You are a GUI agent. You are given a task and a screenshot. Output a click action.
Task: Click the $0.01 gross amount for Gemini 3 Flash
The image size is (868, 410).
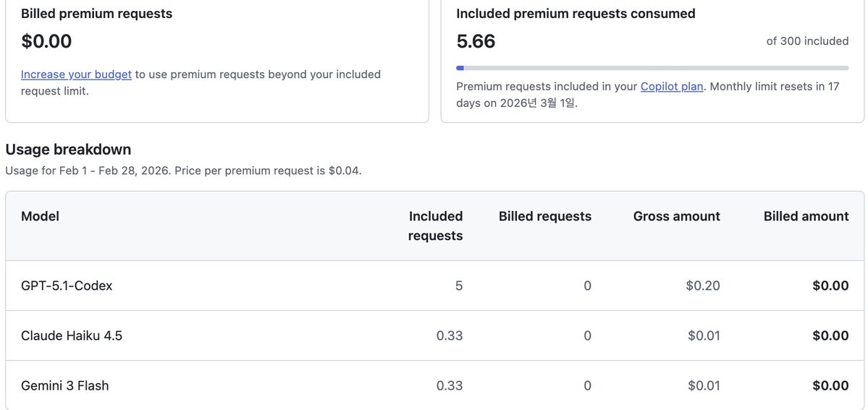tap(703, 385)
